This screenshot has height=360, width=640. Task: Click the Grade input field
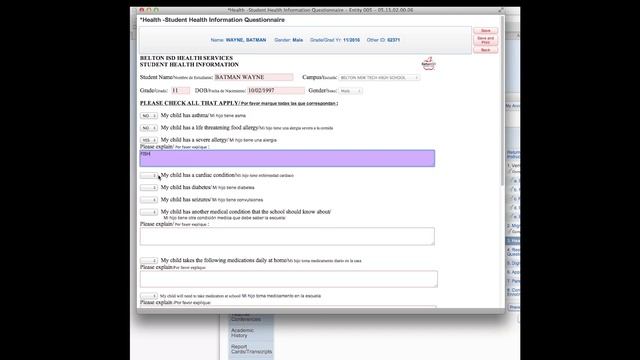point(180,91)
